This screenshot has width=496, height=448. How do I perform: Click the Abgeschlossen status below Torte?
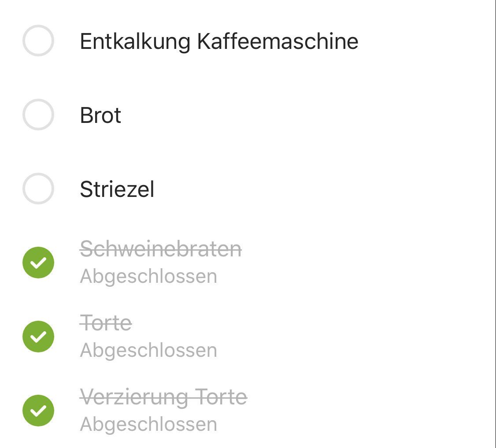tap(148, 351)
